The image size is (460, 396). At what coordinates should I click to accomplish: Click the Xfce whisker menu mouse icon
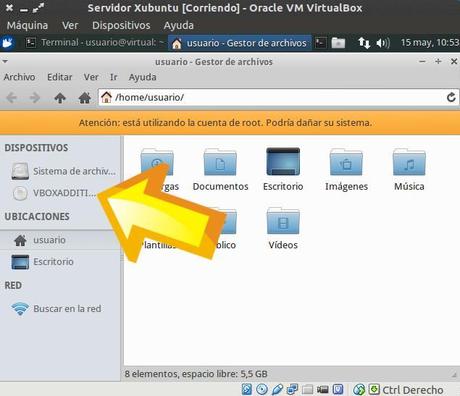pos(8,43)
